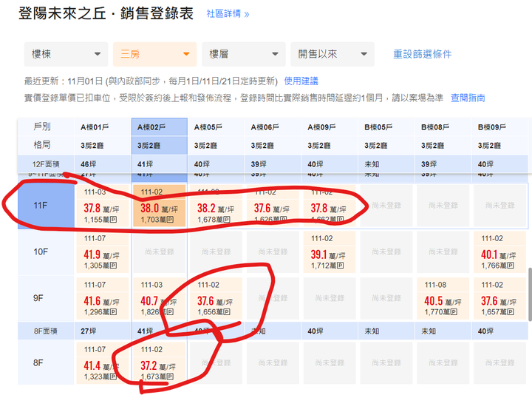Screen dimensions: 532x395
Task: Click the 格局 layout row label
Action: click(42, 145)
